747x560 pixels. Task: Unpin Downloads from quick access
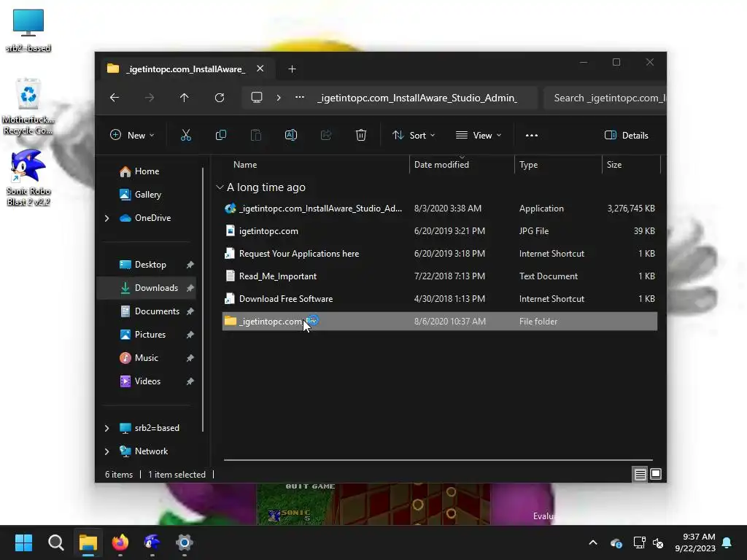[190, 288]
